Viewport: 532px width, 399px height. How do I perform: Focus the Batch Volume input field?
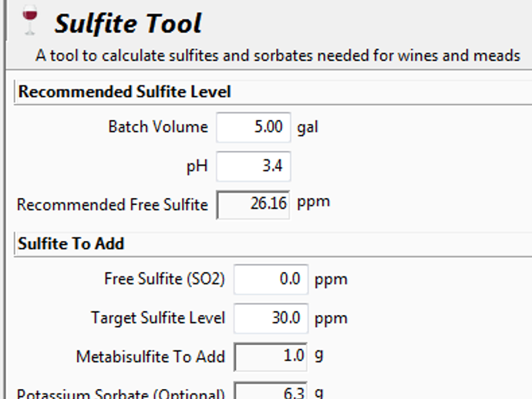(253, 127)
